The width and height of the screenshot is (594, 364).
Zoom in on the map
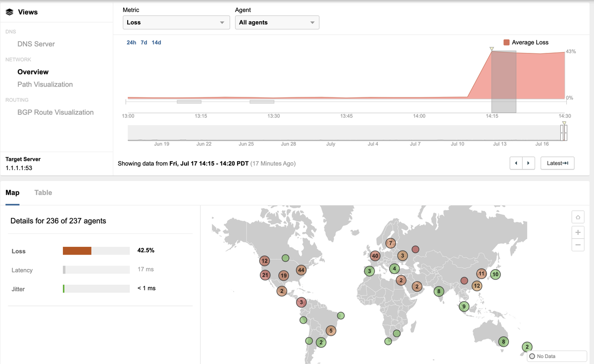[x=578, y=232]
